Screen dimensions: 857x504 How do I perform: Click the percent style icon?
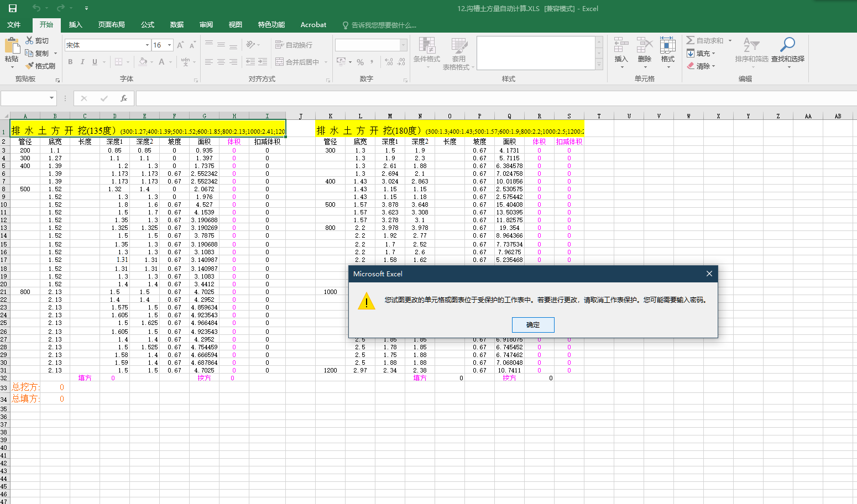tap(360, 62)
